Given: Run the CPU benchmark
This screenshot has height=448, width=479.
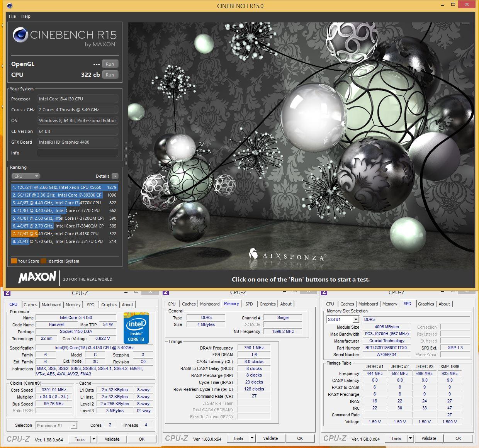Looking at the screenshot, I should pos(110,75).
